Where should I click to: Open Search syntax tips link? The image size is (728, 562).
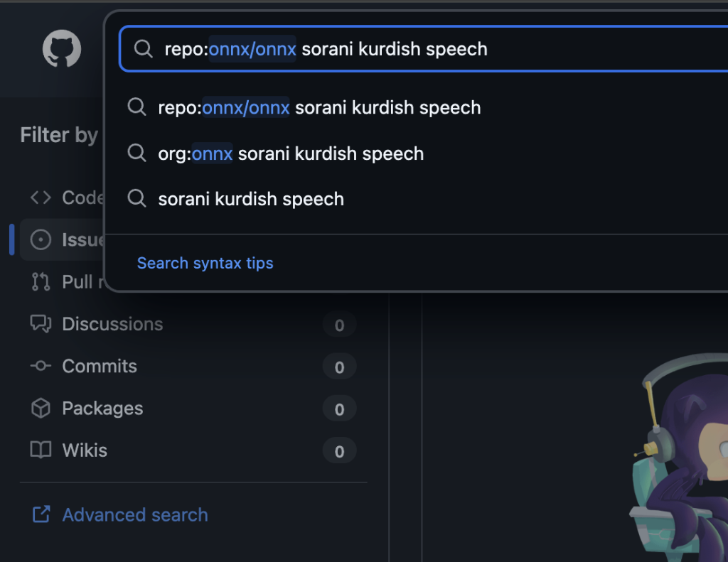point(205,263)
